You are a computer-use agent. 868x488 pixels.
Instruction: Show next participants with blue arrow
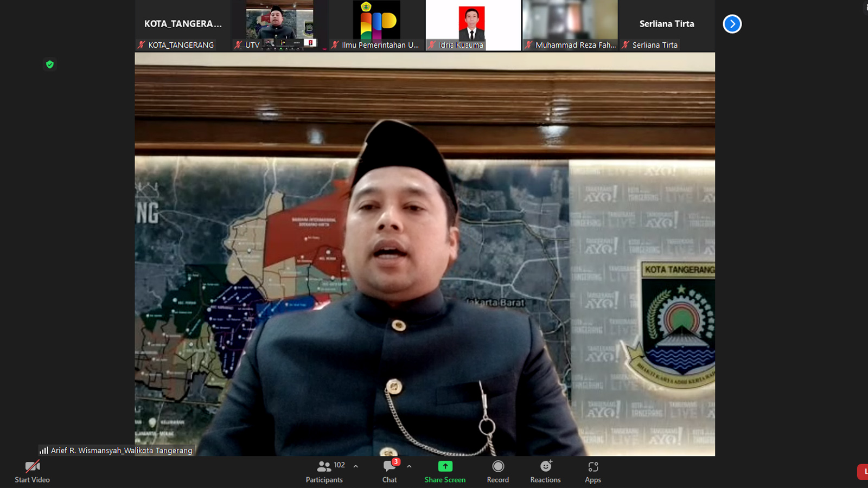(x=732, y=24)
